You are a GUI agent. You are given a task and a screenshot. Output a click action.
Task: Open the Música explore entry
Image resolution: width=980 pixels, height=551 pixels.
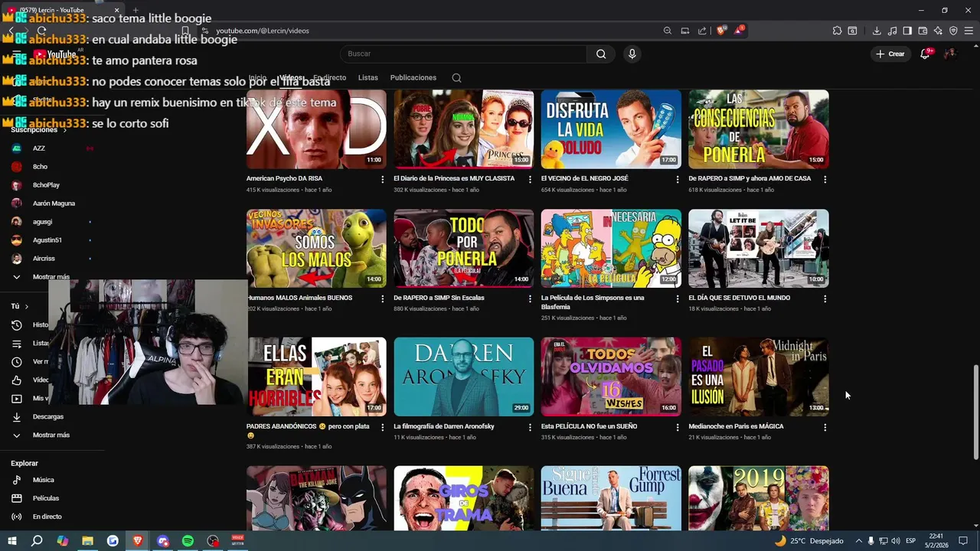point(44,480)
